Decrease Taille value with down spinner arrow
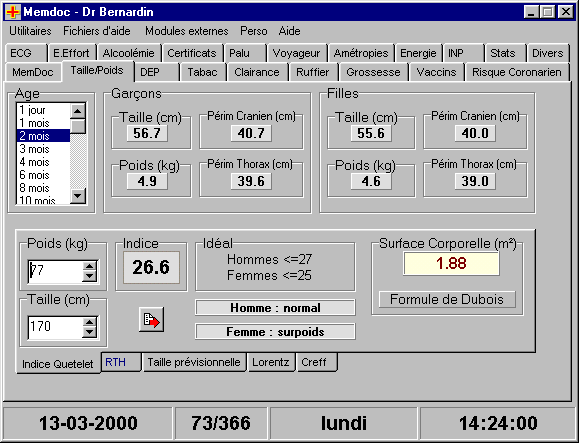Viewport: 581px width, 443px height. 89,332
